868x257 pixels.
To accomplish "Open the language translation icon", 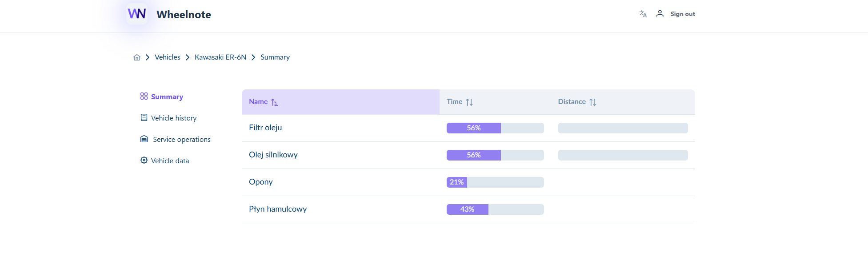I will 643,14.
